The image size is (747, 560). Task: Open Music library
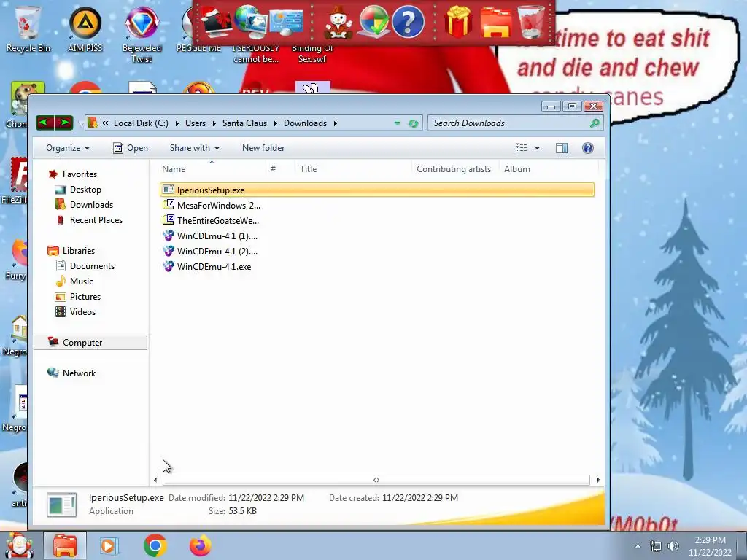pyautogui.click(x=82, y=281)
